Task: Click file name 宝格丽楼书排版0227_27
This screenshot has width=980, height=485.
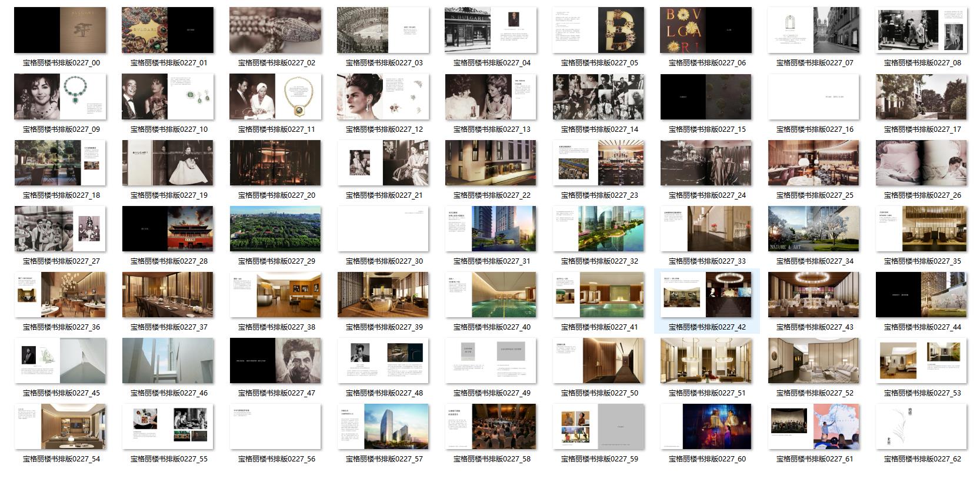Action: coord(61,261)
